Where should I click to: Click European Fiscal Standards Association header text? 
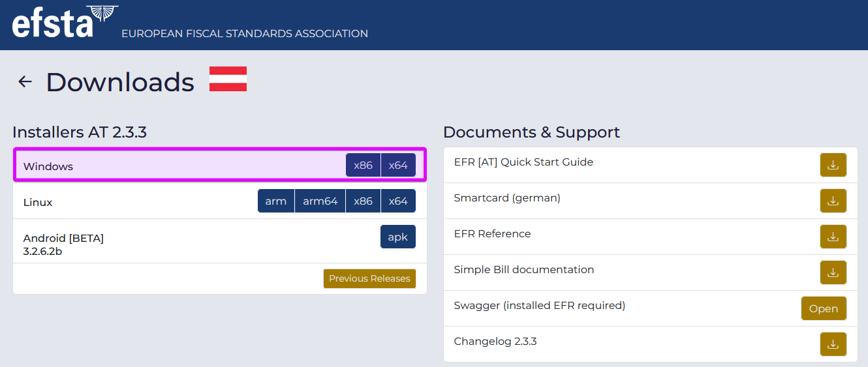[245, 33]
